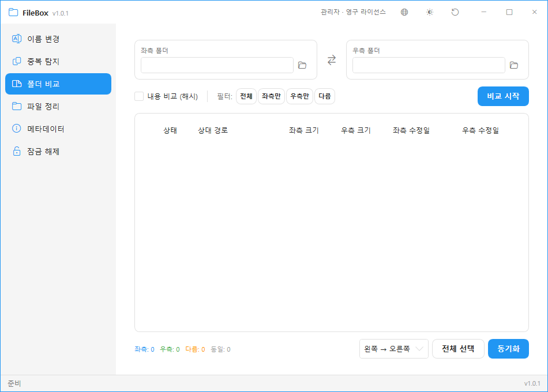Click the 좌측: 0 count label
Image resolution: width=548 pixels, height=392 pixels.
144,349
